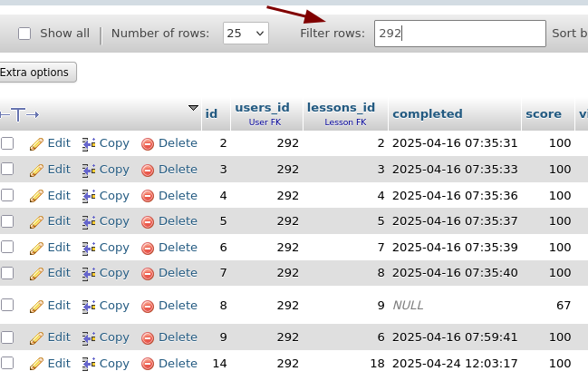Click the Copy icon for row id 14
Image resolution: width=588 pixels, height=381 pixels.
pyautogui.click(x=89, y=365)
